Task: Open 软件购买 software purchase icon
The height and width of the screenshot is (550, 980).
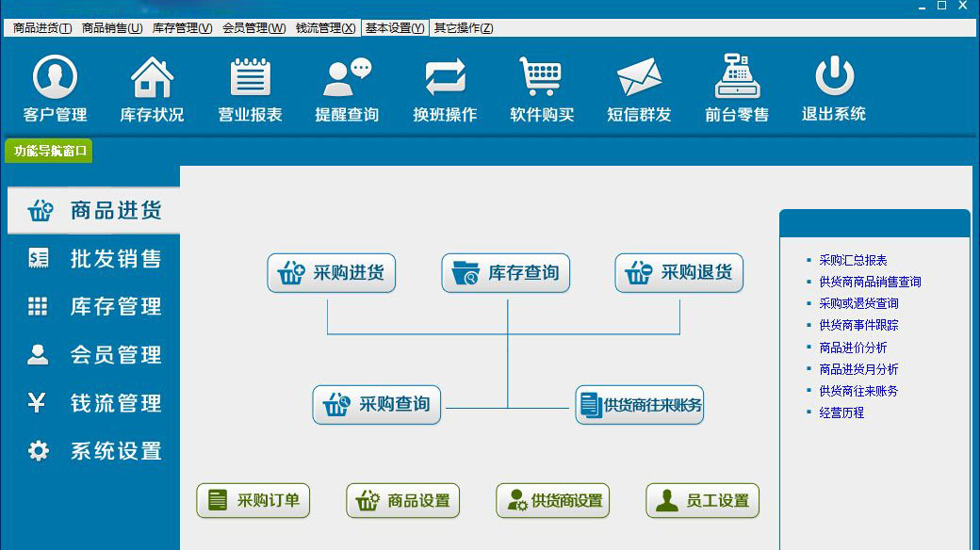Action: 541,88
